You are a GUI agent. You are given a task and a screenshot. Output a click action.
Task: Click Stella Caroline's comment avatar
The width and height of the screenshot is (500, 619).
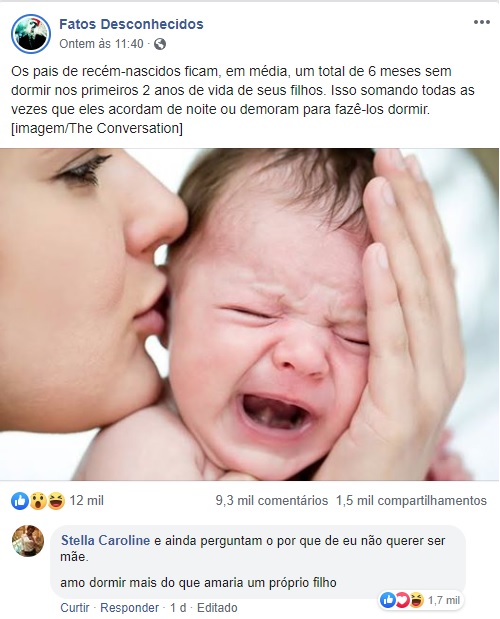click(28, 541)
